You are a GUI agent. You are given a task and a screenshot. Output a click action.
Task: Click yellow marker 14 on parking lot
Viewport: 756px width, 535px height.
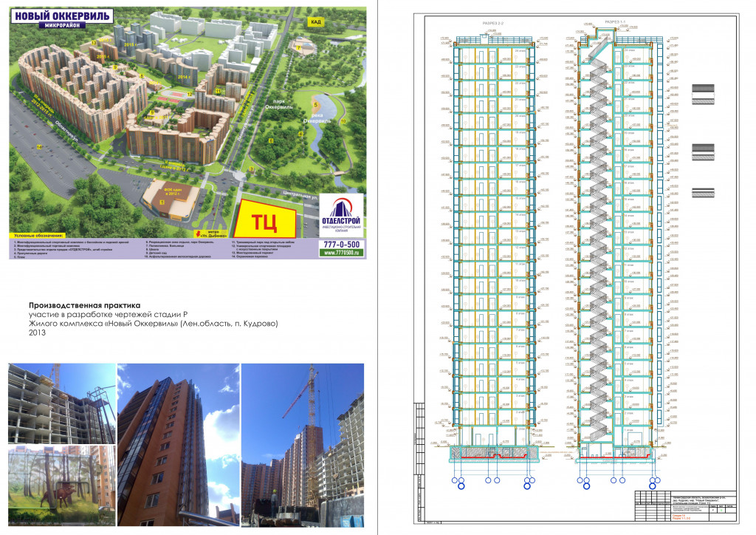click(39, 146)
